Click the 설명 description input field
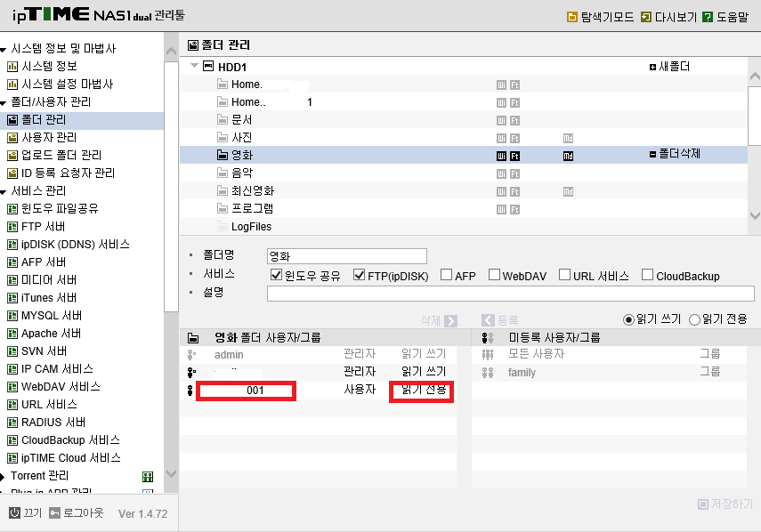Image resolution: width=761 pixels, height=532 pixels. (511, 294)
